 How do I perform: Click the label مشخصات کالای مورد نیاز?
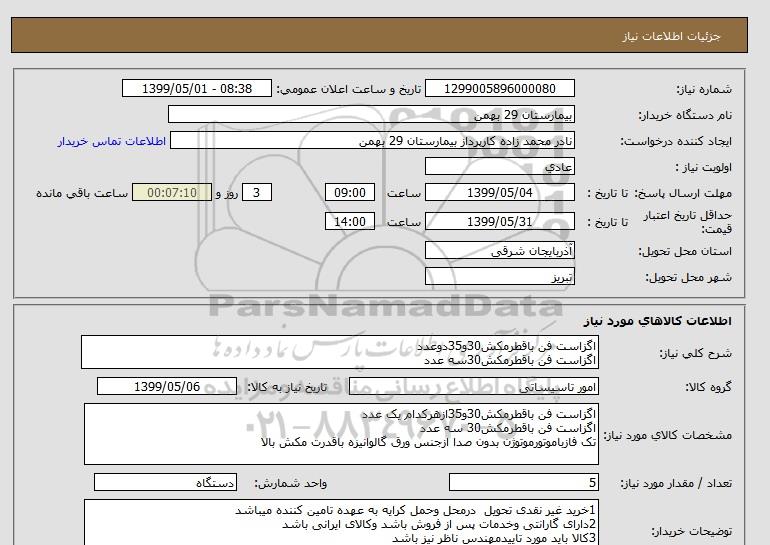pos(667,436)
